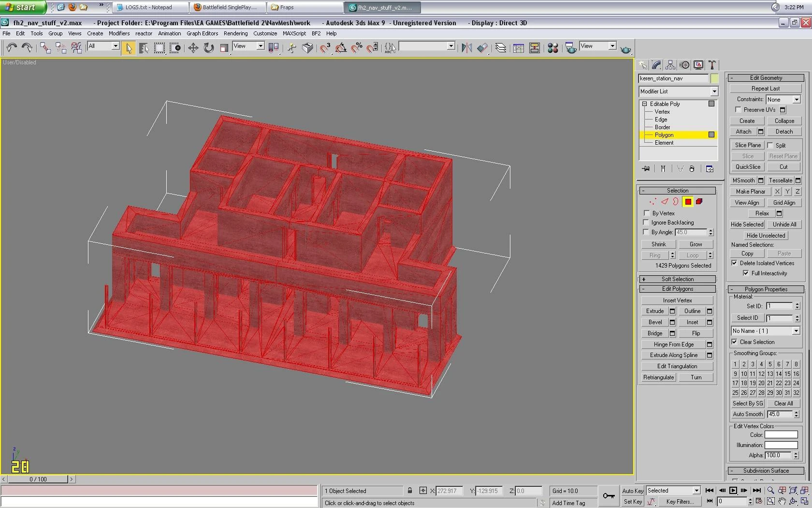Click the Select and Move tool

click(x=193, y=48)
